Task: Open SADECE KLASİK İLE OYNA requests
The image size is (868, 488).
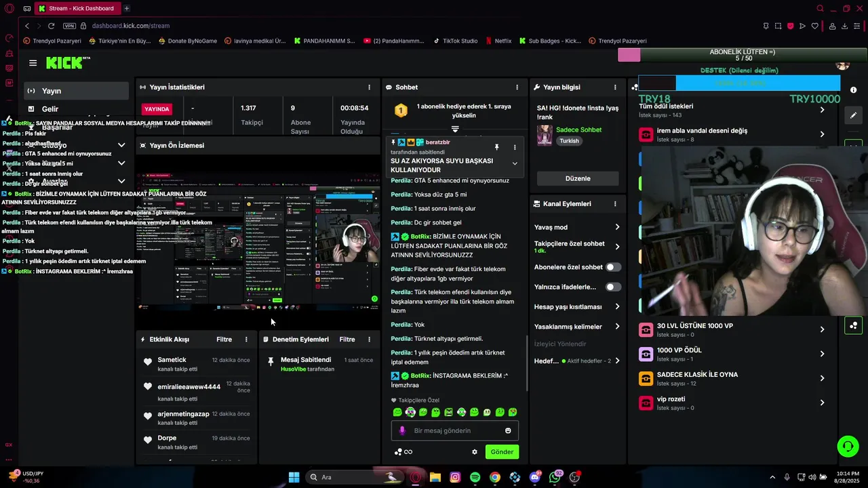Action: click(732, 378)
